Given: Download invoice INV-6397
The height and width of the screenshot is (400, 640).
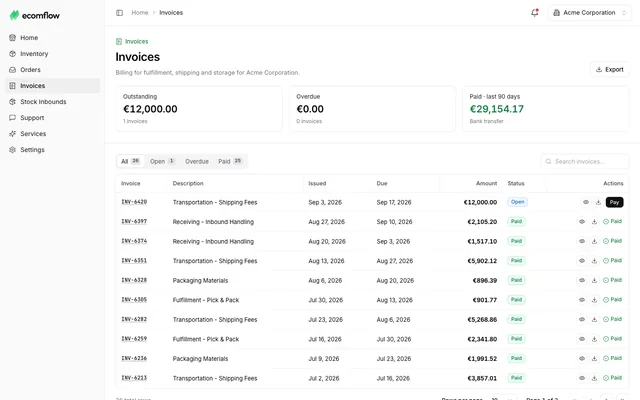Looking at the screenshot, I should [594, 222].
